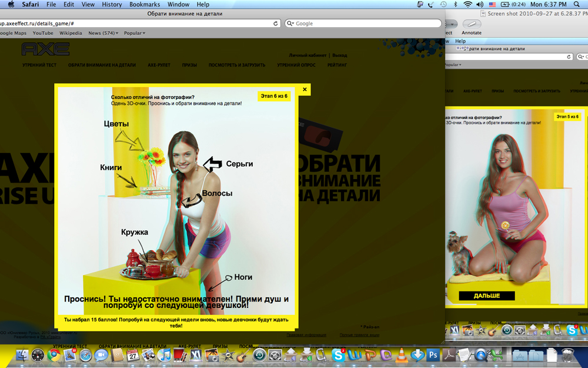Launch PowerPoint from the Dock
This screenshot has height=368, width=588.
coord(370,355)
